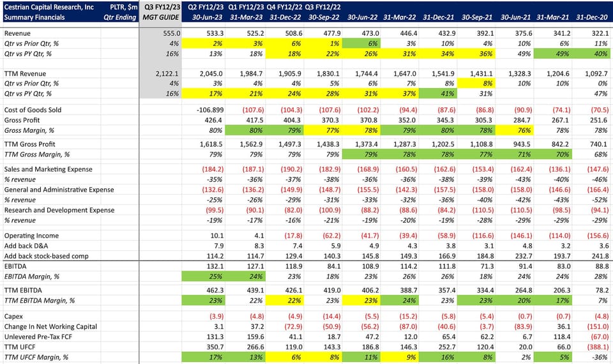This screenshot has width=613, height=364.
Task: Select the yellow 76% Gross Margin cell
Action: click(x=515, y=130)
